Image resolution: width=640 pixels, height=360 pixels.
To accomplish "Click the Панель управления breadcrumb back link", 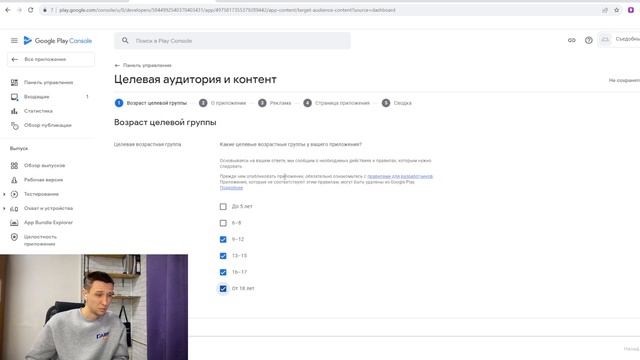I will (x=143, y=65).
